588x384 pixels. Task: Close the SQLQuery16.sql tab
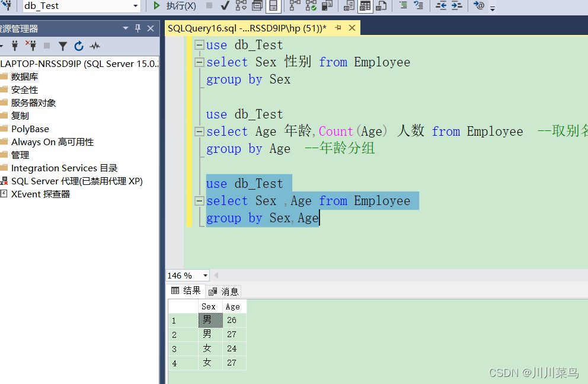[351, 28]
